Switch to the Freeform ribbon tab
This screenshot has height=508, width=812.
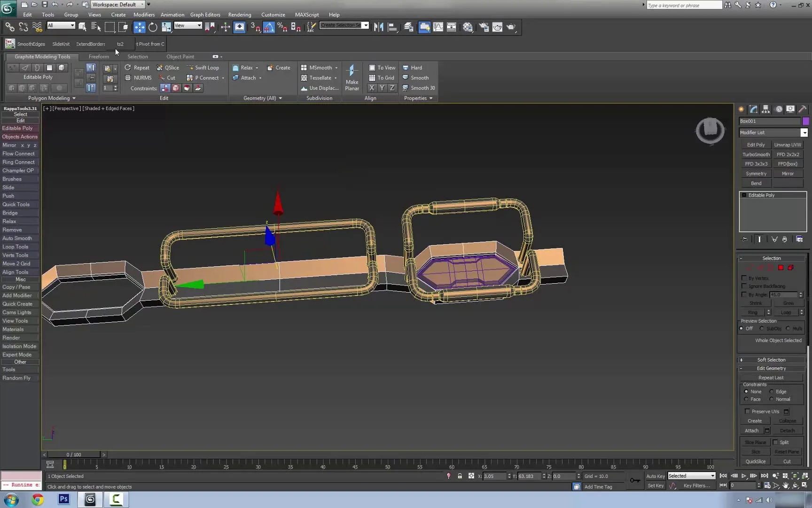[99, 56]
